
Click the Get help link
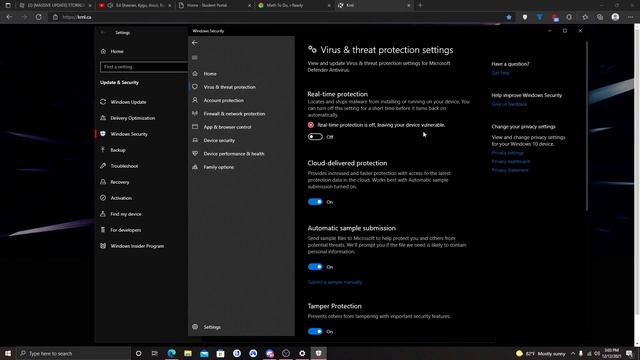tap(500, 73)
